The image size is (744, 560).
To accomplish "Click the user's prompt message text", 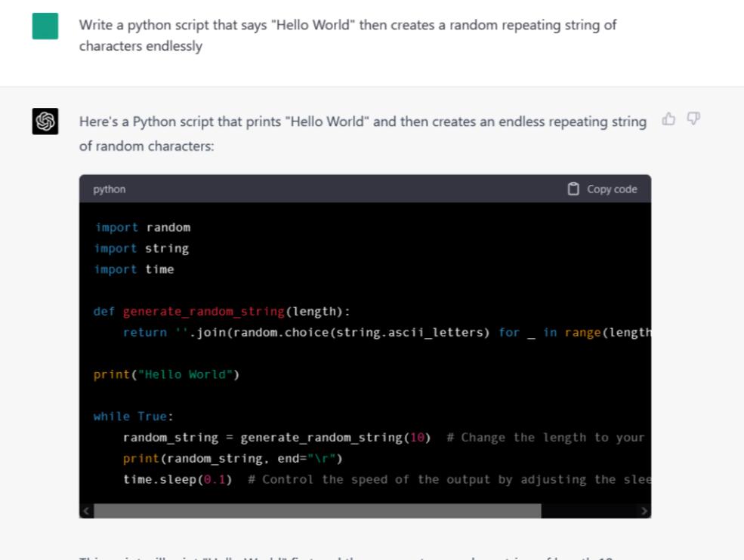I will (x=347, y=35).
